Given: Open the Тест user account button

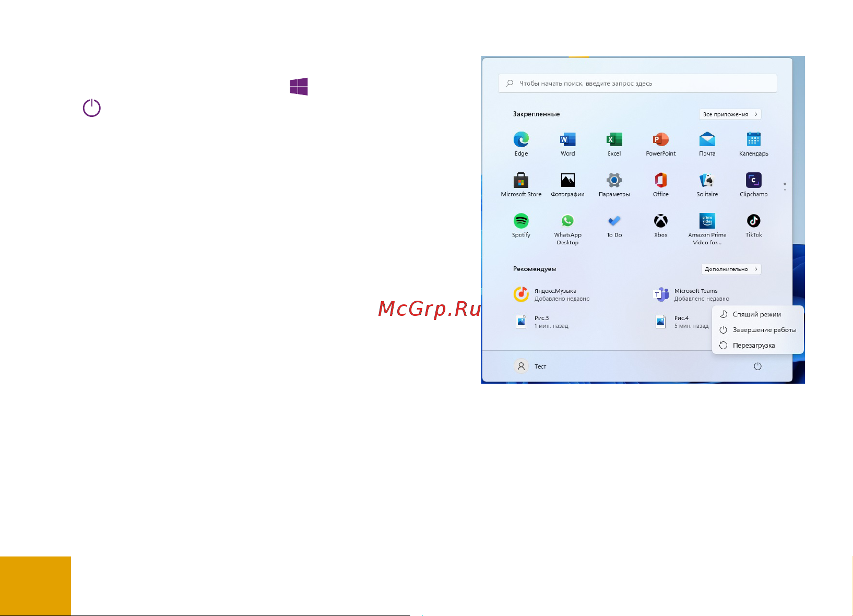Looking at the screenshot, I should point(530,366).
